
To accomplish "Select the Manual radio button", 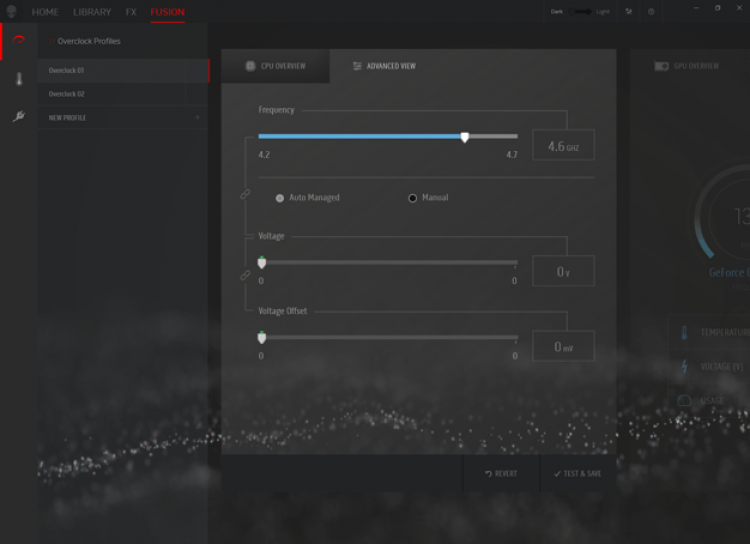I will (412, 198).
